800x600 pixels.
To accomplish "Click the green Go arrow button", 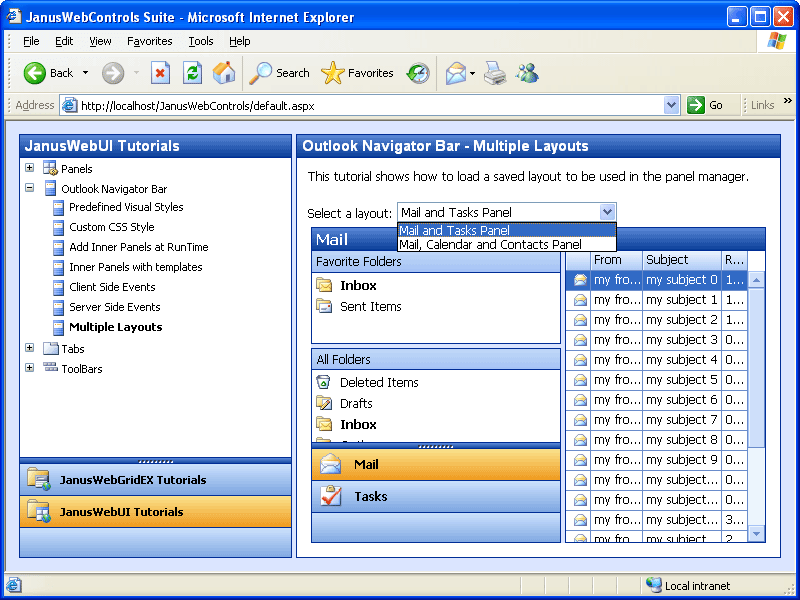I will [x=695, y=105].
